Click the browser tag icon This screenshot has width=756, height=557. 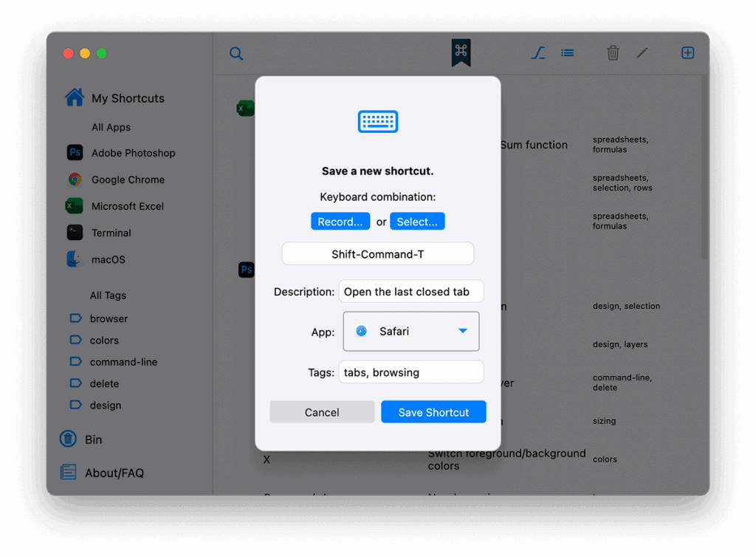(76, 318)
